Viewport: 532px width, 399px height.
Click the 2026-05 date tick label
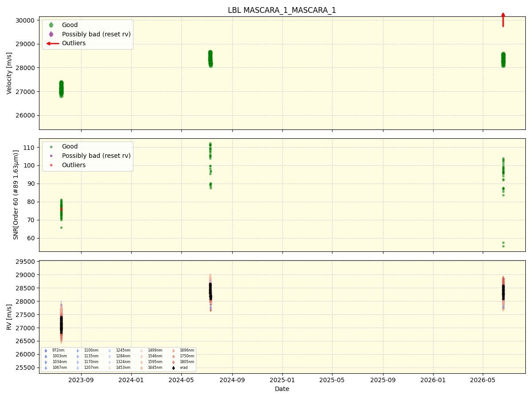click(483, 380)
